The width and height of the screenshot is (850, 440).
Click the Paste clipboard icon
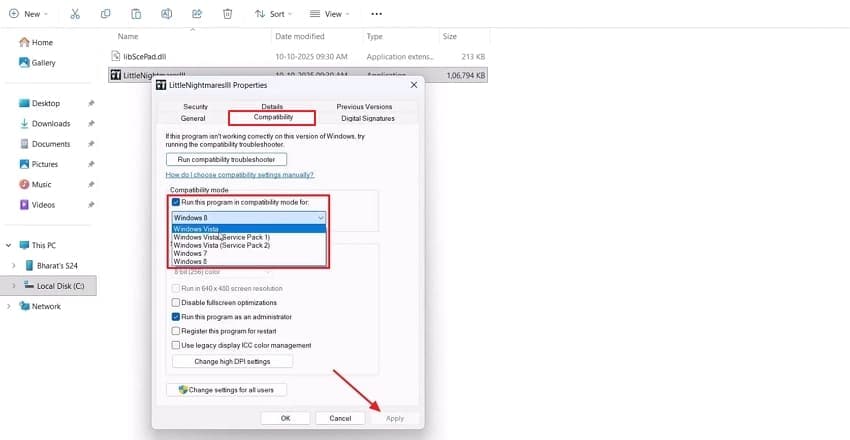point(136,14)
